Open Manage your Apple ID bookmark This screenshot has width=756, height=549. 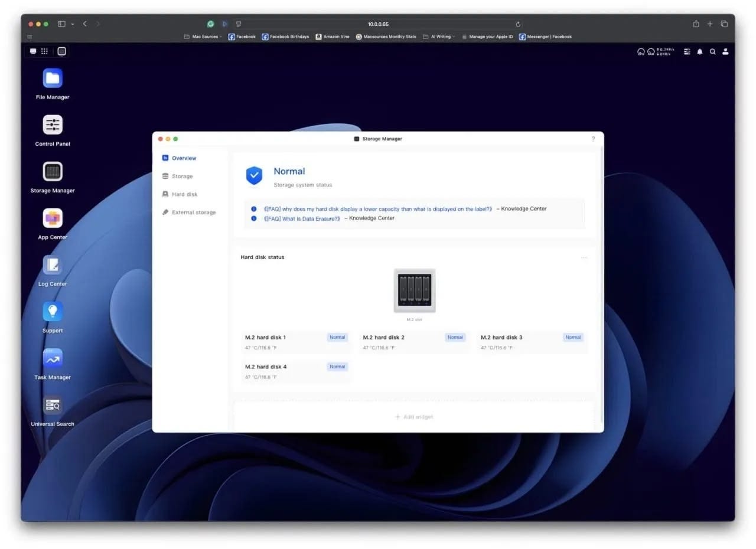pos(487,37)
